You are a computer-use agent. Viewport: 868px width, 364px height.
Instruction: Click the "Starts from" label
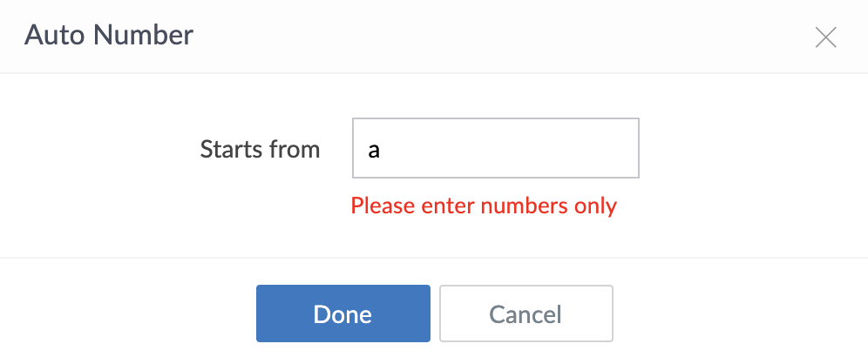coord(260,149)
